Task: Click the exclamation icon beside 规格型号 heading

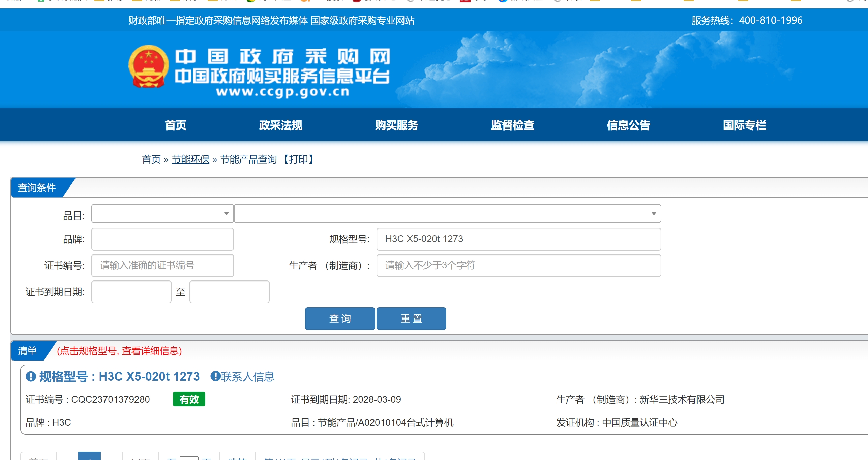Action: (31, 376)
